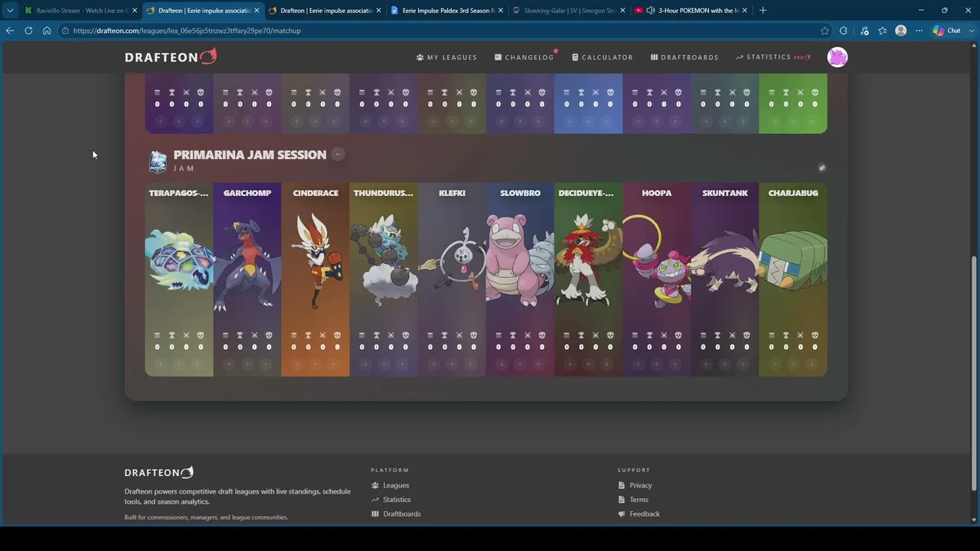Click the Drafteon logo in the header
This screenshot has height=551, width=980.
point(171,57)
